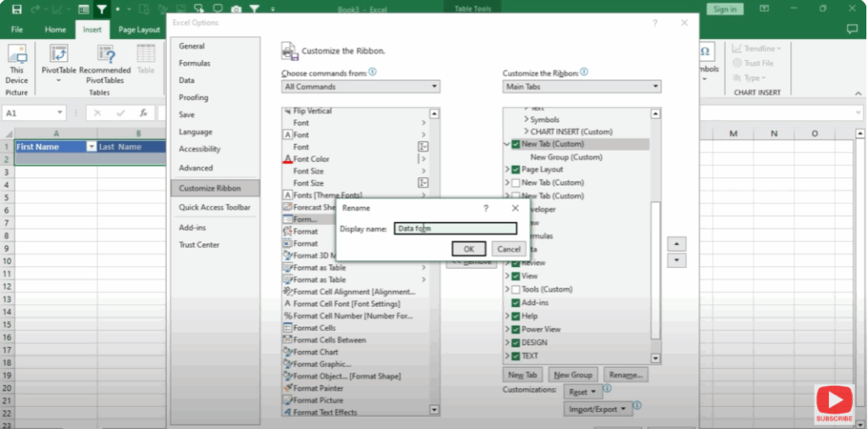
Task: Switch to the Home ribbon tab
Action: tap(55, 30)
